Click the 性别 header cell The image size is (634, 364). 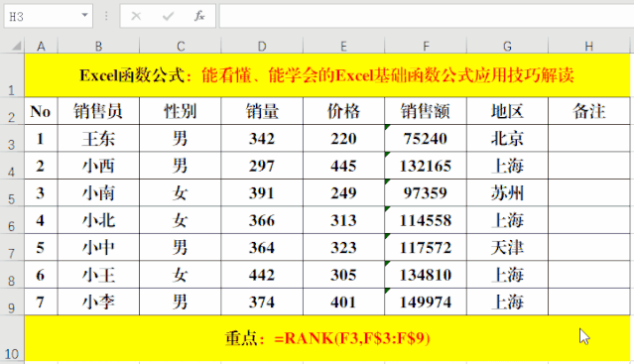181,111
